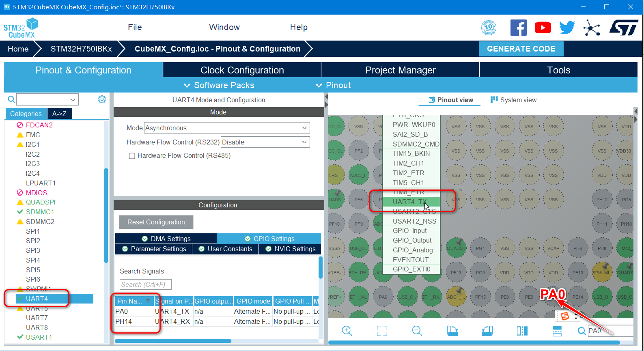Select GPIO_EXTI0 in the pin menu

(411, 269)
